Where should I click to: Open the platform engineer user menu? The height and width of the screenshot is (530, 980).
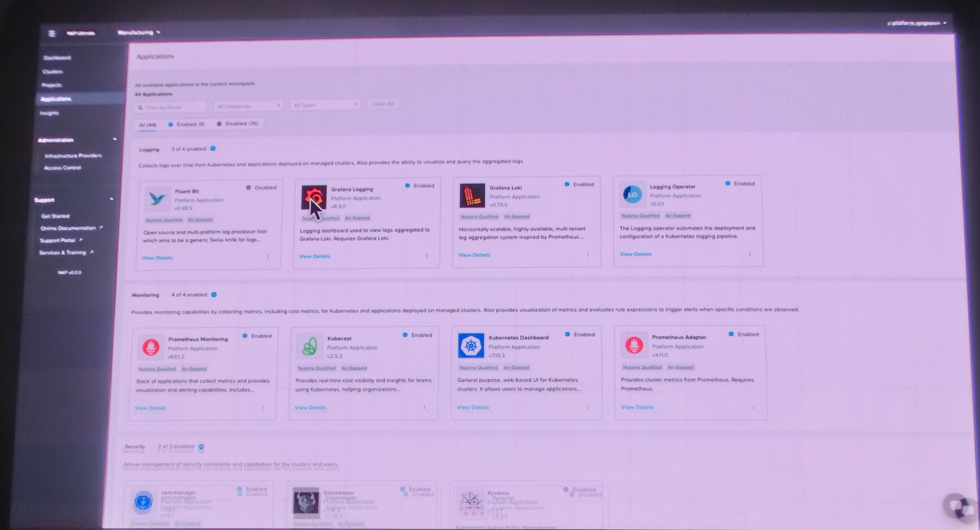[917, 23]
